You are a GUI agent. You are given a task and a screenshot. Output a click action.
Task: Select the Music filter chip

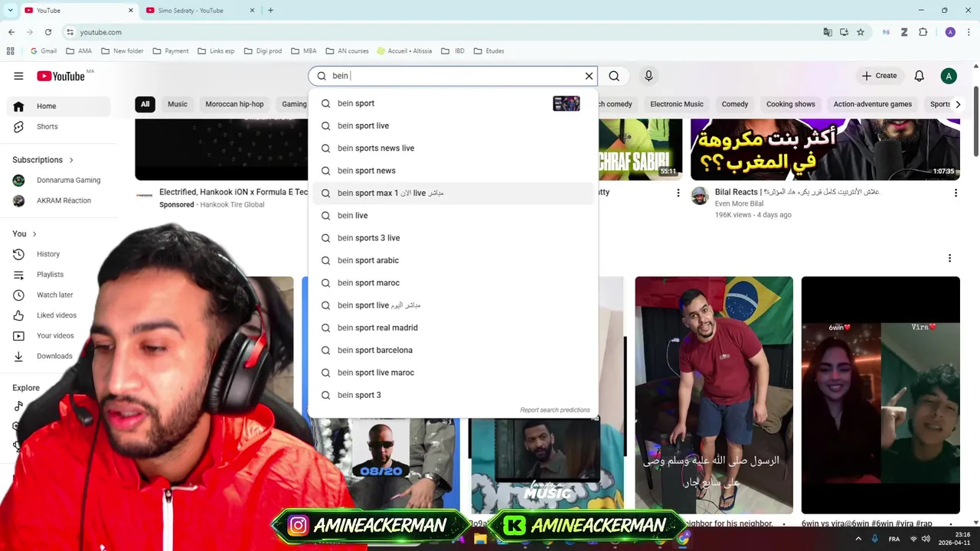pos(178,104)
